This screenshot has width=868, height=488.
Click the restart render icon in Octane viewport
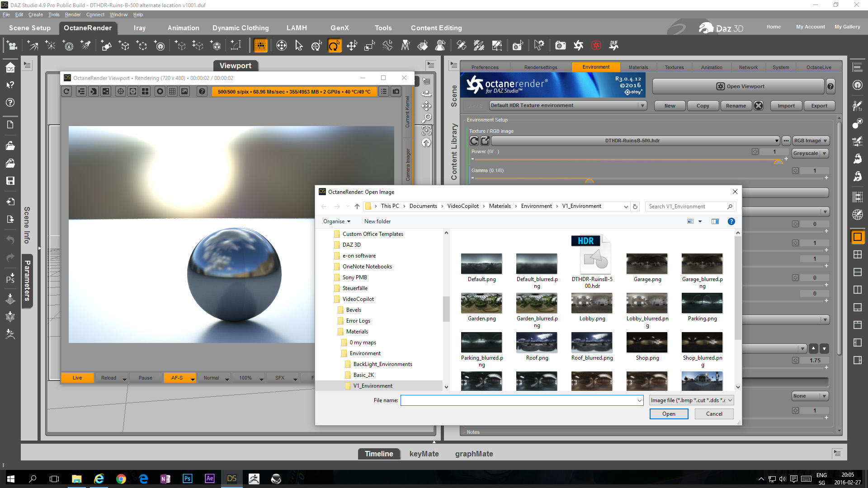(66, 92)
